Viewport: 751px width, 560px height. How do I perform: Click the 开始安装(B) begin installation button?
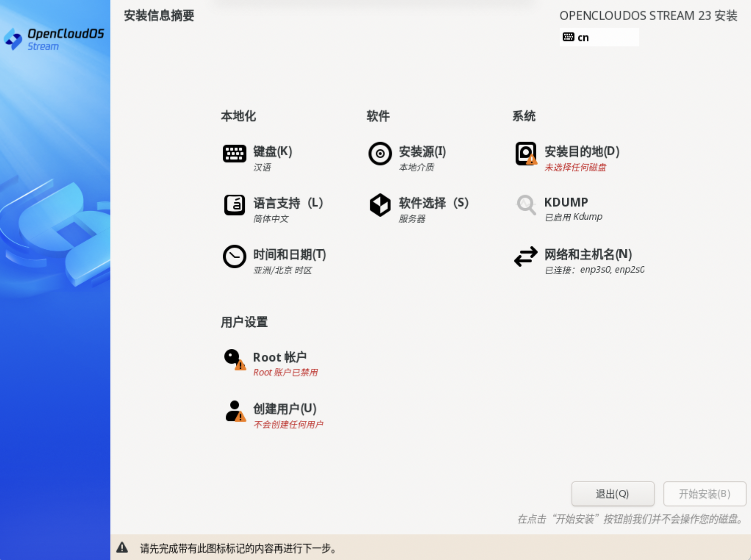704,494
